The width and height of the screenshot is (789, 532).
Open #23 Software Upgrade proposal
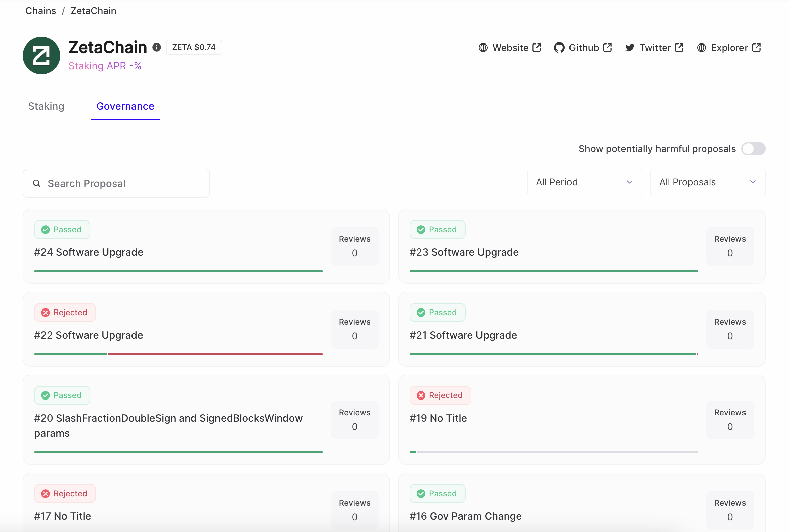tap(464, 252)
